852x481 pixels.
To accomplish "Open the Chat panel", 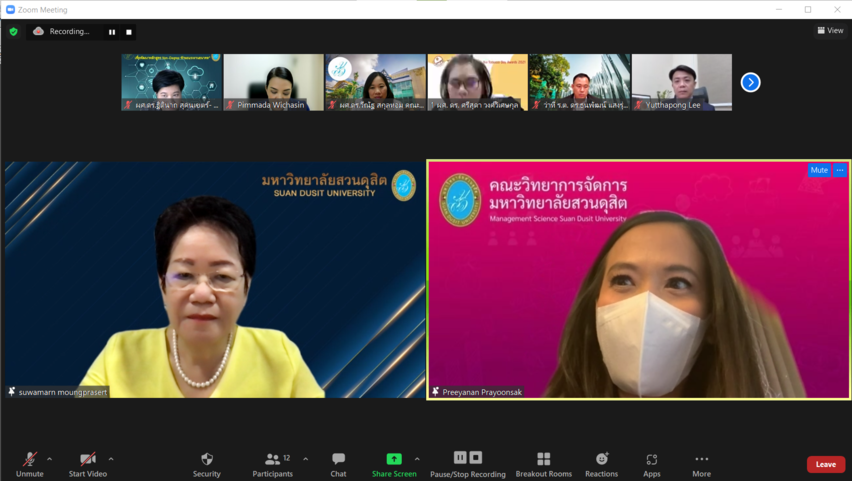I will point(338,465).
